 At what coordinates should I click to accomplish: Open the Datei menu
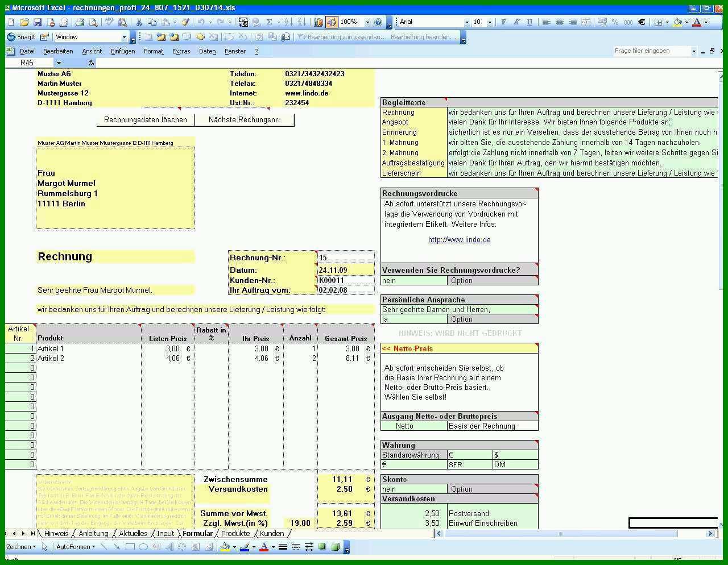(x=27, y=51)
